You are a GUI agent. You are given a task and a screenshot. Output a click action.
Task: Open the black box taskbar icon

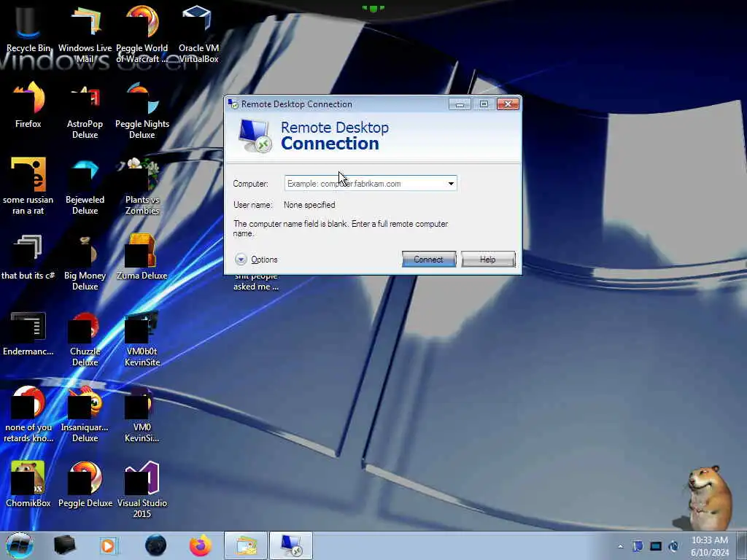tap(64, 545)
